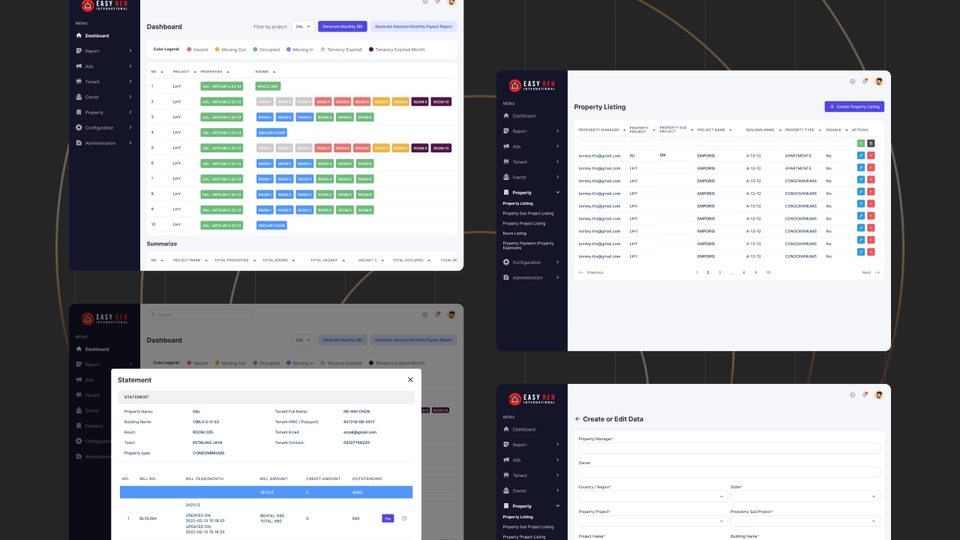Screen dimensions: 960x540
Task: Click the Property Manager filter field in Property Listing
Action: (601, 143)
